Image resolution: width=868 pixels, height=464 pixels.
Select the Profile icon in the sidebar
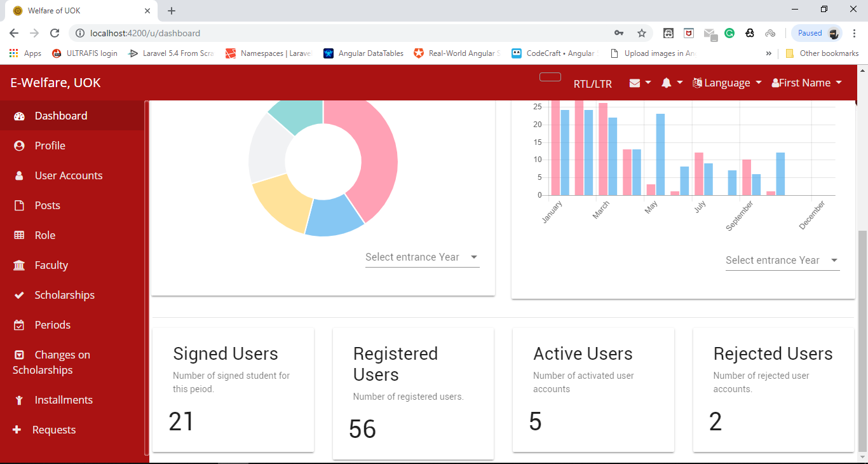pyautogui.click(x=18, y=145)
